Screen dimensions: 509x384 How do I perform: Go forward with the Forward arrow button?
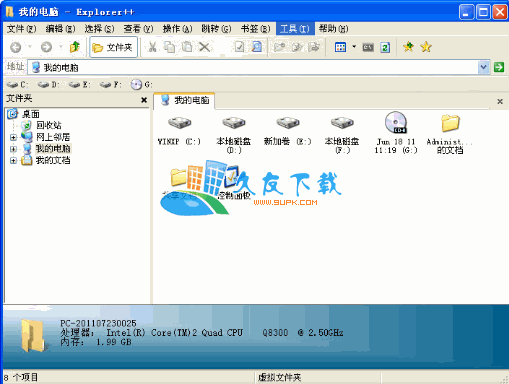[46, 47]
